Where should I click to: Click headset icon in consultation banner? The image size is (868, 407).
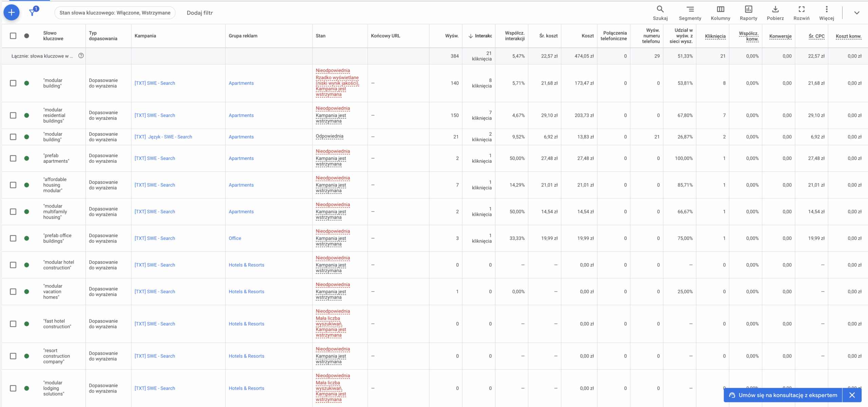point(732,395)
